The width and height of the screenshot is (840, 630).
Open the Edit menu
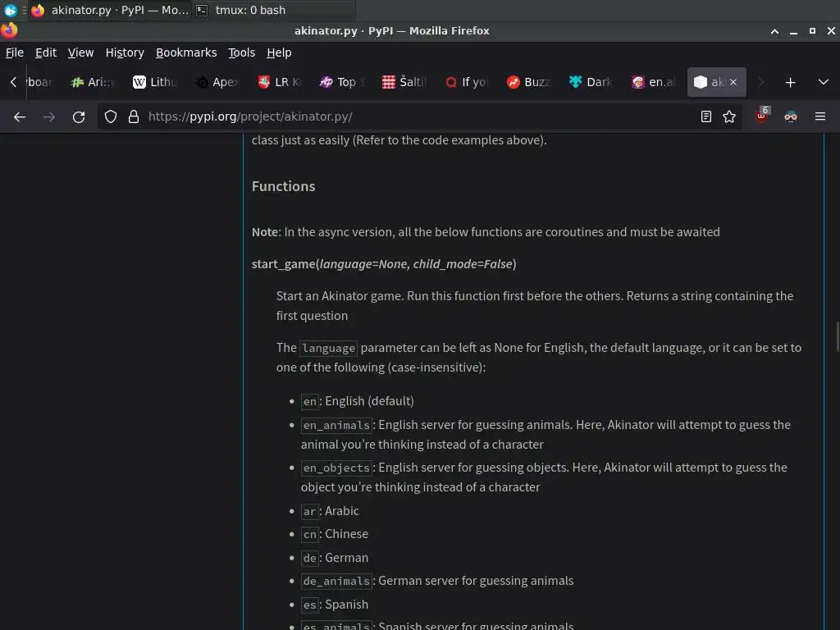point(46,52)
